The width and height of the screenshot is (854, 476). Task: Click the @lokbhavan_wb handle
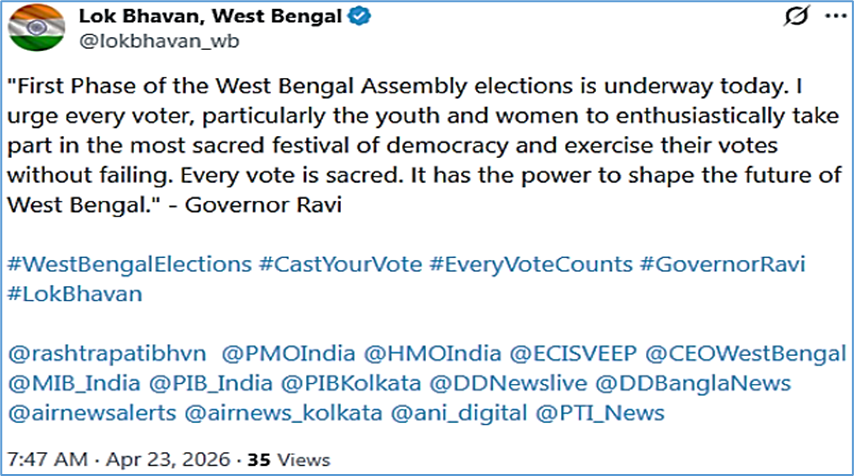(x=157, y=43)
